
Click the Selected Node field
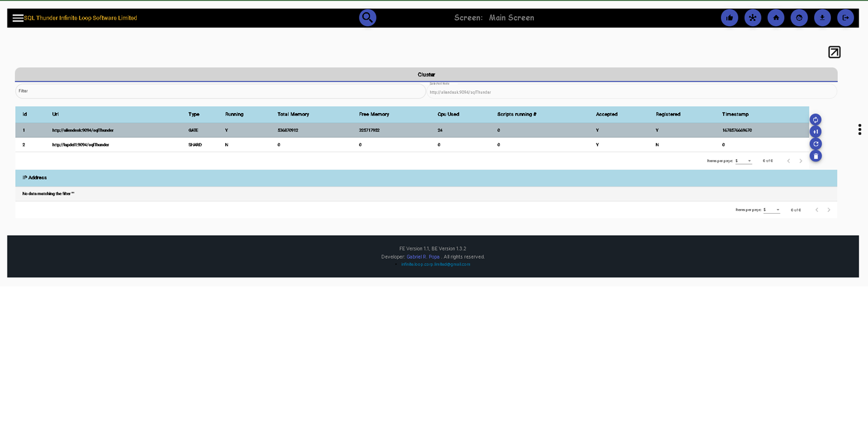point(632,92)
